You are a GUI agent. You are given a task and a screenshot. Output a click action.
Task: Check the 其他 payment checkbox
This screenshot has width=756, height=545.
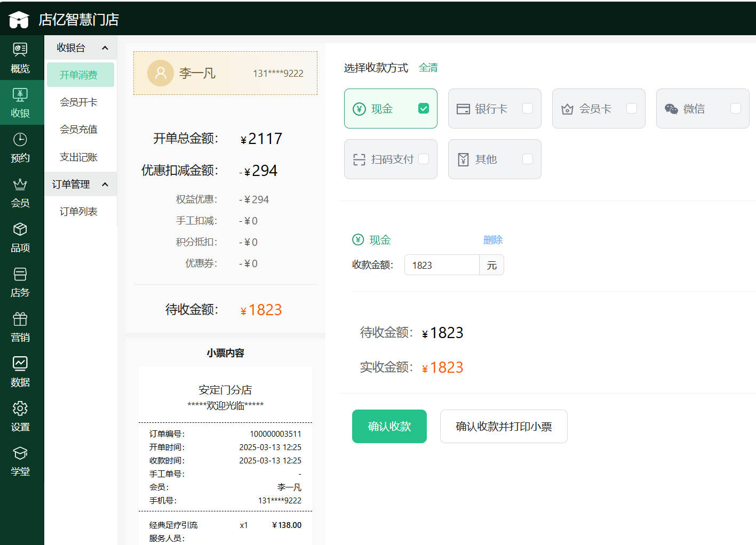click(x=528, y=159)
